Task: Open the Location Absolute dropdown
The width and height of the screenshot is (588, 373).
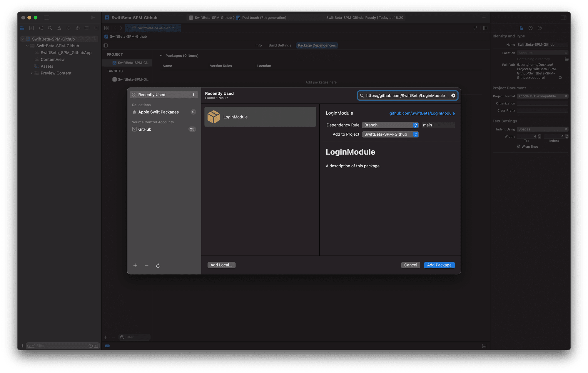Action: pyautogui.click(x=542, y=53)
